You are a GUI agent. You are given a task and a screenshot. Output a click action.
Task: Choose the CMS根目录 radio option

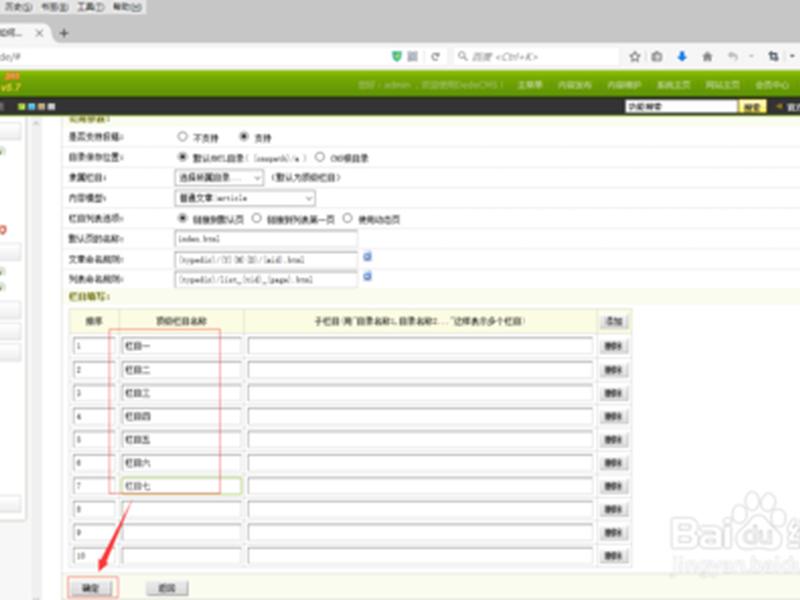319,157
